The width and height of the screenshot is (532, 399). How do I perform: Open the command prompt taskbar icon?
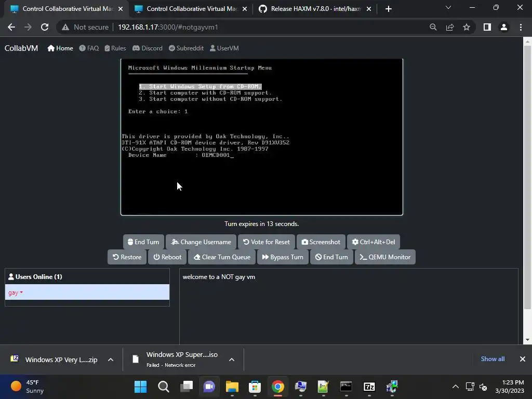tap(346, 387)
